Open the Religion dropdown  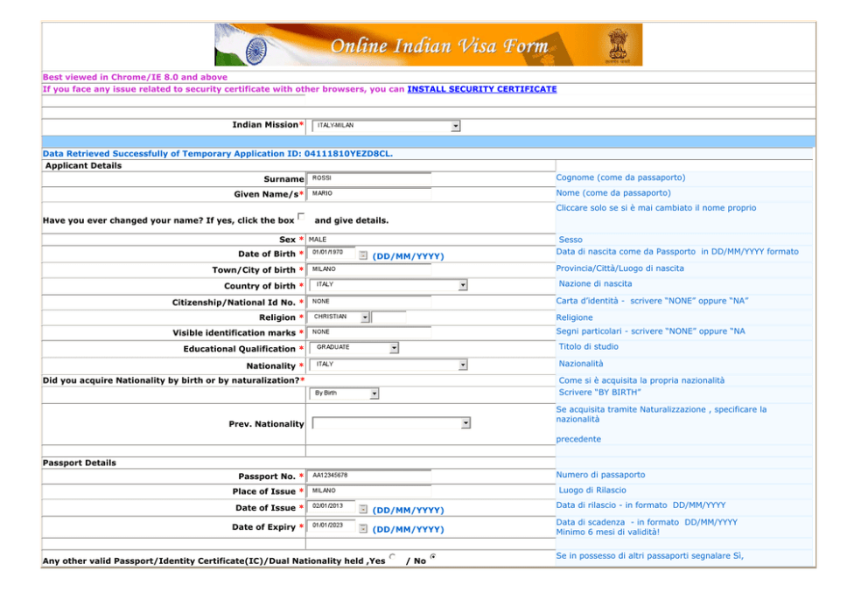click(365, 317)
